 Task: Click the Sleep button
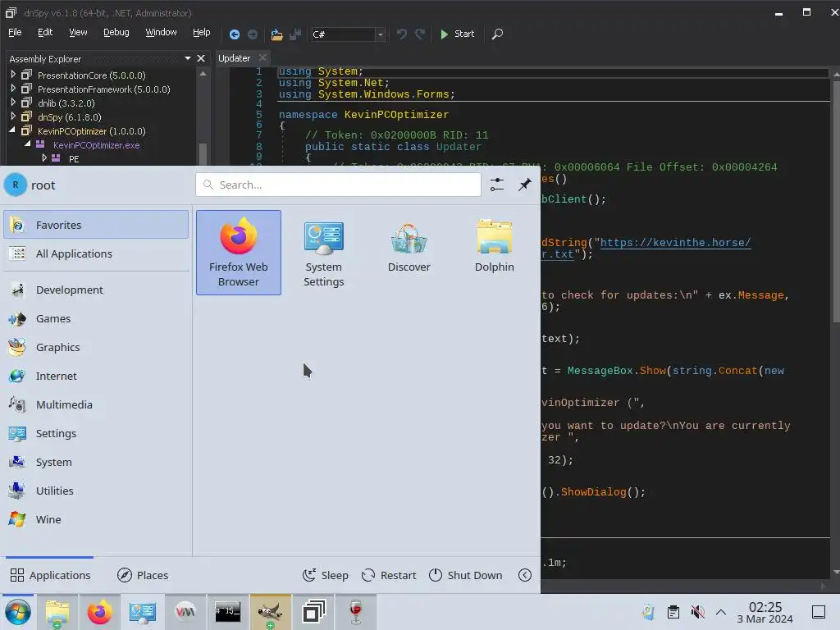325,575
